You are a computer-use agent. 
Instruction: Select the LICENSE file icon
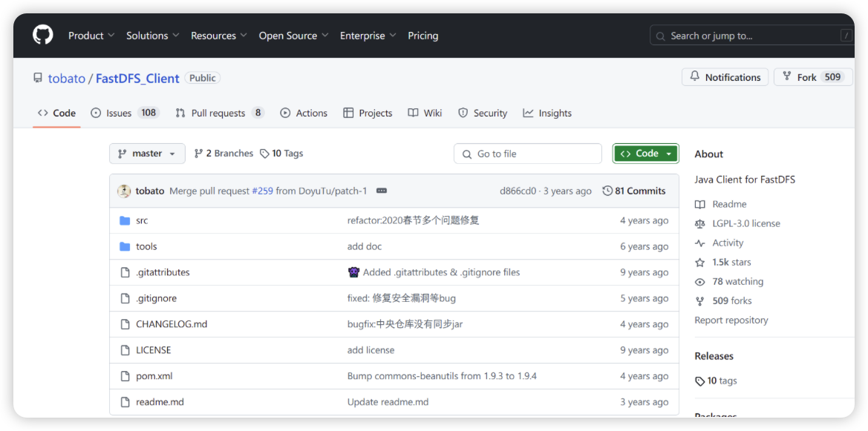coord(125,350)
